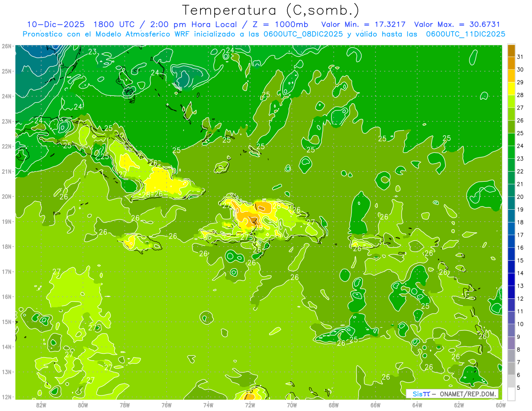Click the '20N' latitude axis label
The image size is (532, 411).
point(7,196)
